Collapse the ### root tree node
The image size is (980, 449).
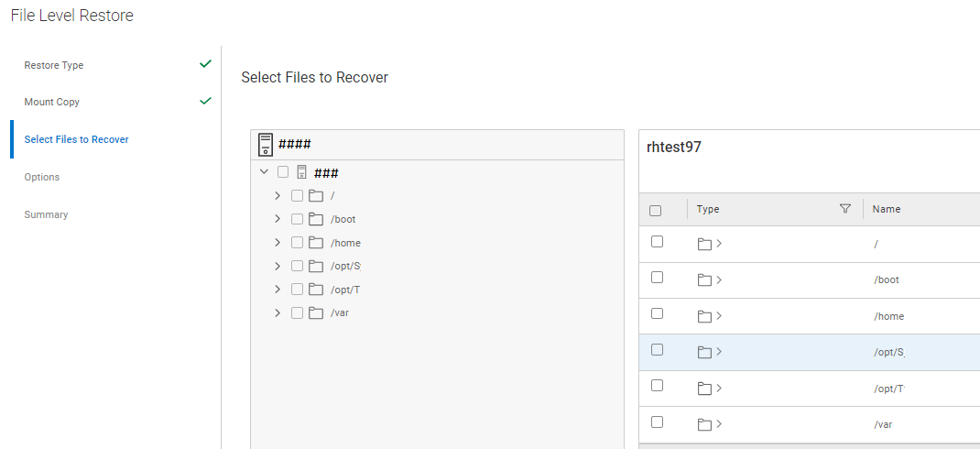coord(264,171)
